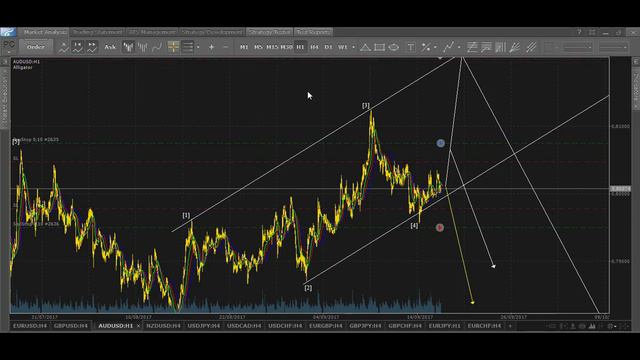Zoom in with the plus icon

[211, 47]
